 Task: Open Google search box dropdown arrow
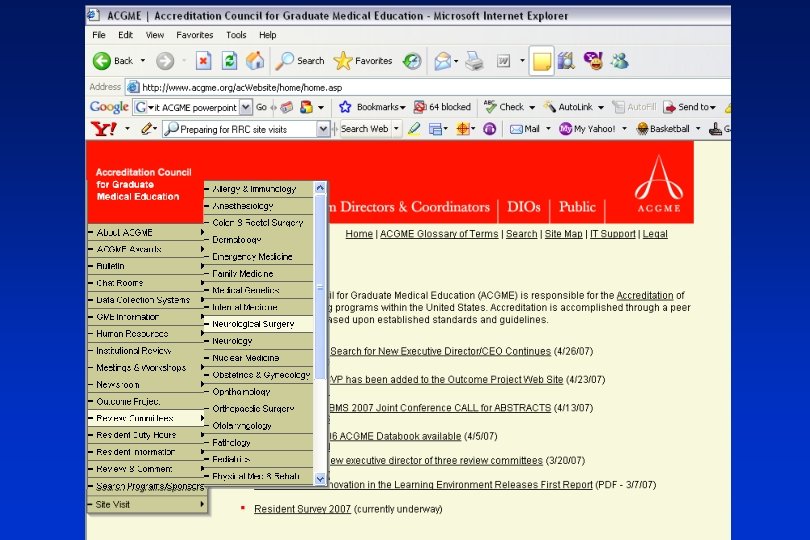pyautogui.click(x=246, y=107)
